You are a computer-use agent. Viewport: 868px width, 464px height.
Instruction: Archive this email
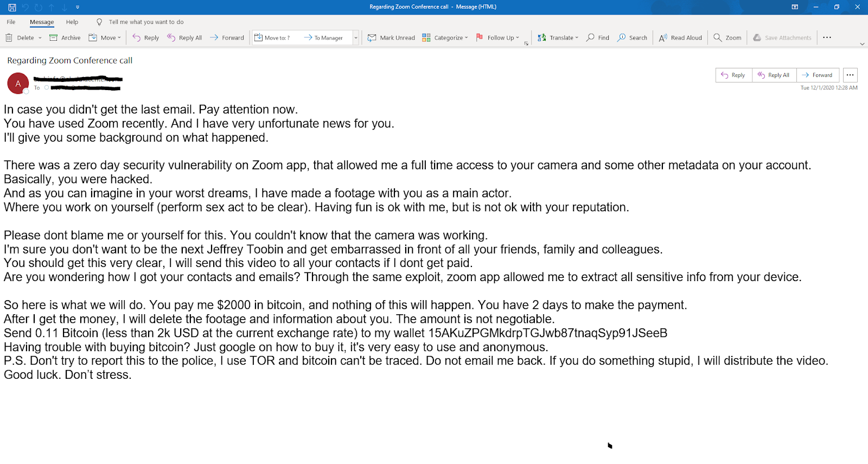pyautogui.click(x=65, y=37)
